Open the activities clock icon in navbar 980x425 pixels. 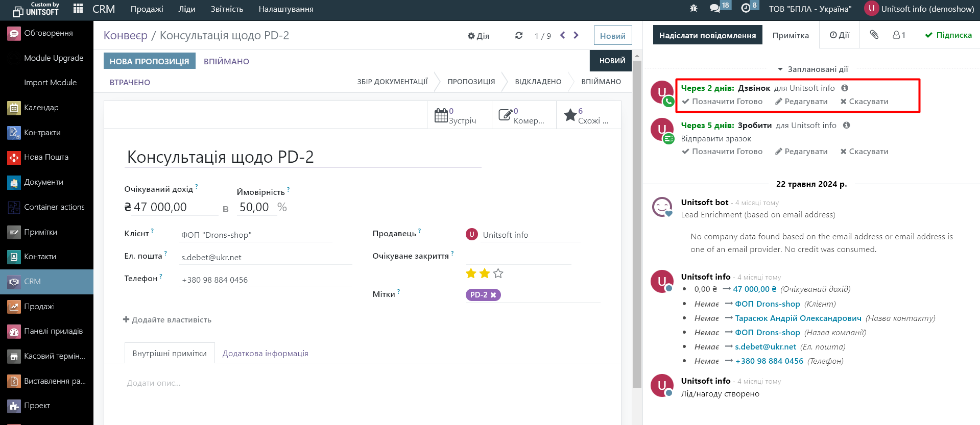pyautogui.click(x=746, y=9)
